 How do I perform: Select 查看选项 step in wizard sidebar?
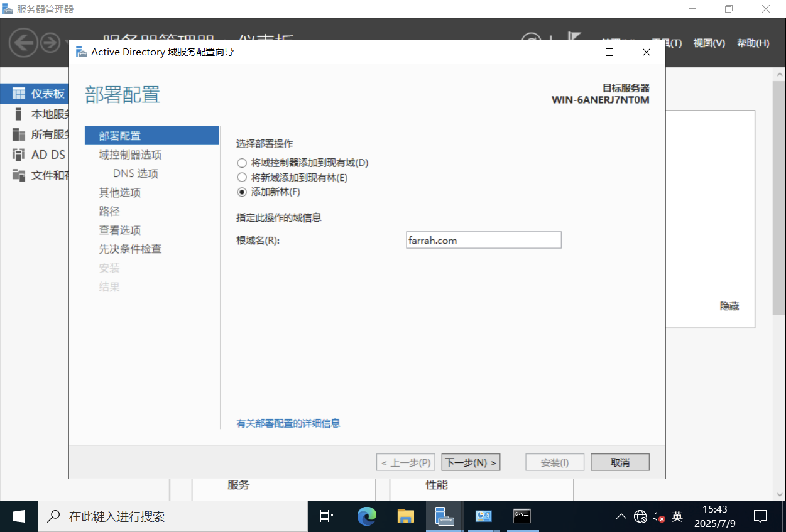click(119, 230)
